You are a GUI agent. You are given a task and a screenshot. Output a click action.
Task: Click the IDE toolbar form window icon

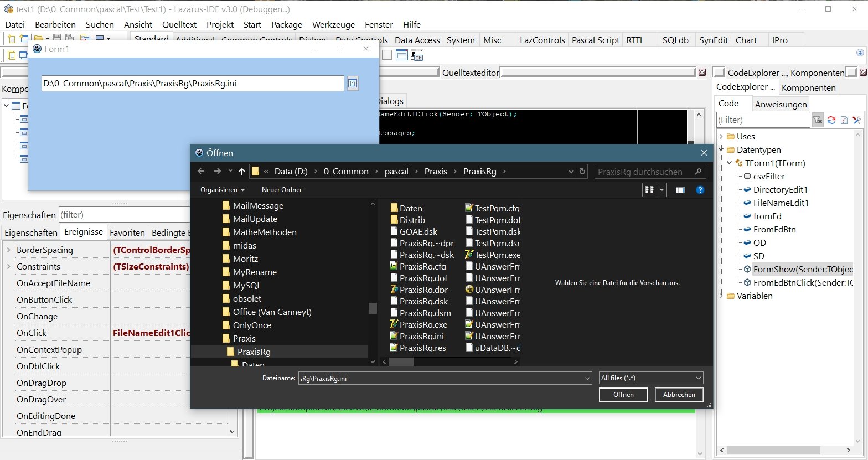coord(402,54)
